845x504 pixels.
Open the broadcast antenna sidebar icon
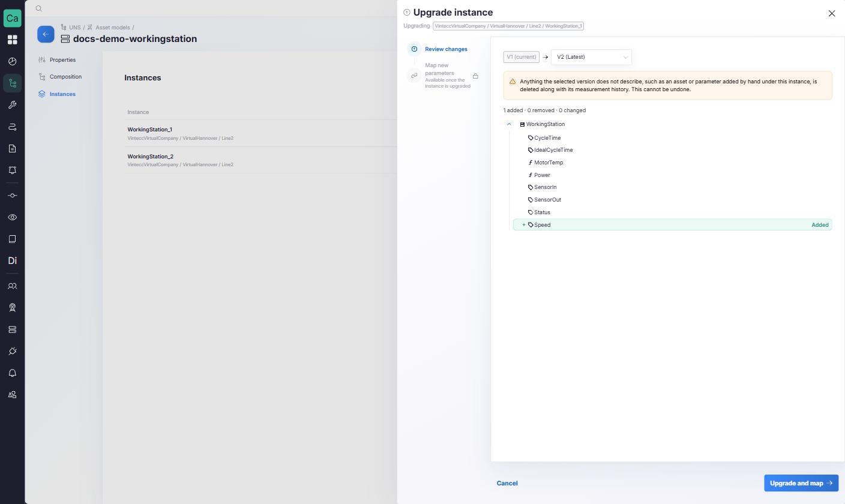[x=12, y=308]
